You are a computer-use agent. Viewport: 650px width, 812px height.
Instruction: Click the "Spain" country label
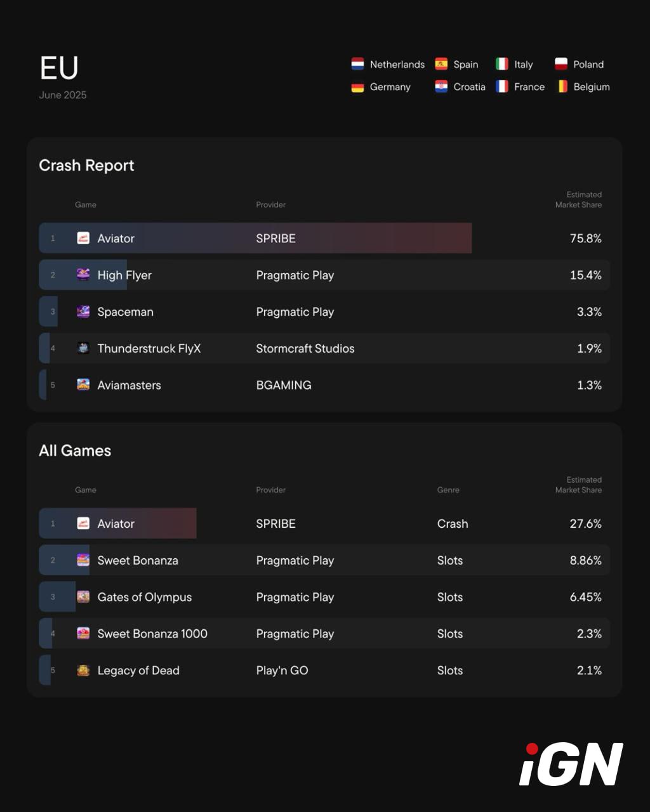pyautogui.click(x=466, y=65)
